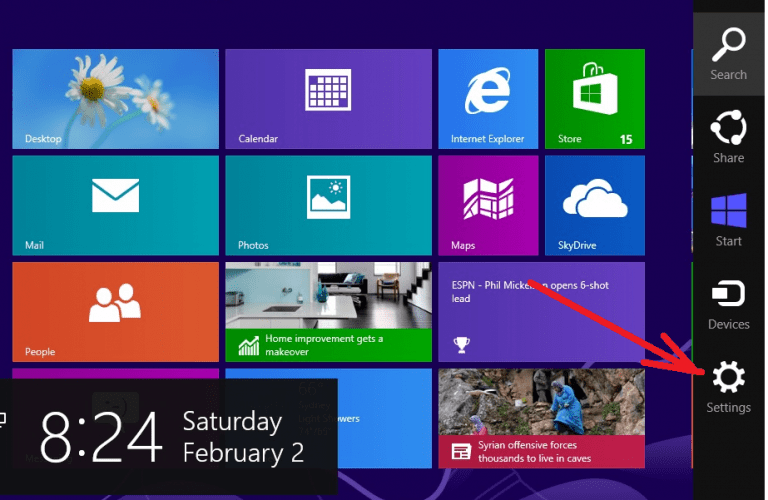Click the Saturday February 2 date text

click(x=243, y=437)
